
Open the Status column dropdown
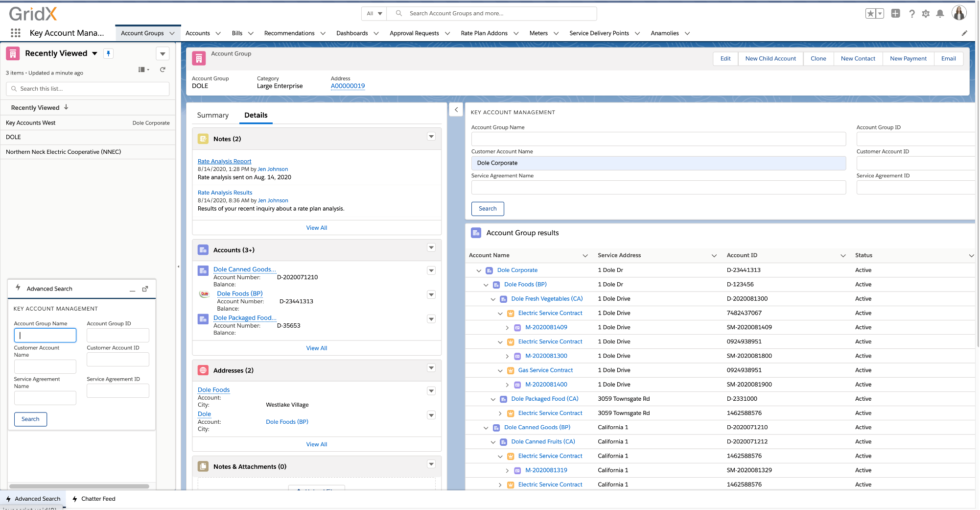point(972,255)
